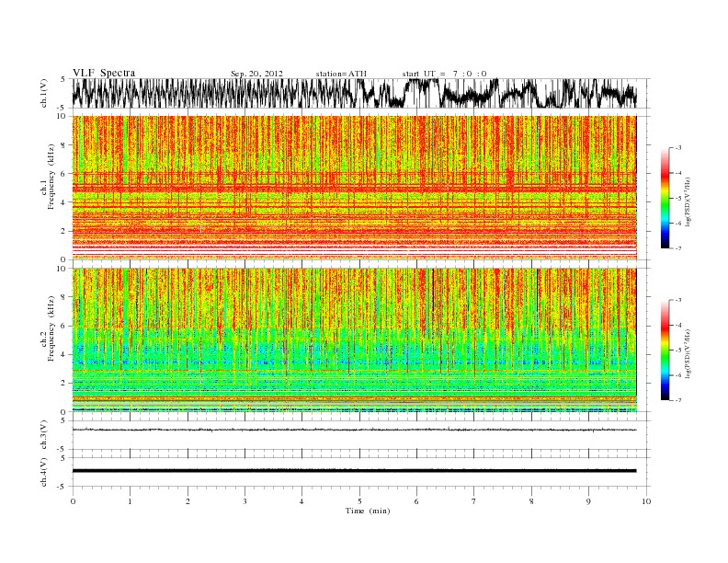Click the "9" tick on the Time axis
This screenshot has height=563, width=728.
tap(588, 501)
